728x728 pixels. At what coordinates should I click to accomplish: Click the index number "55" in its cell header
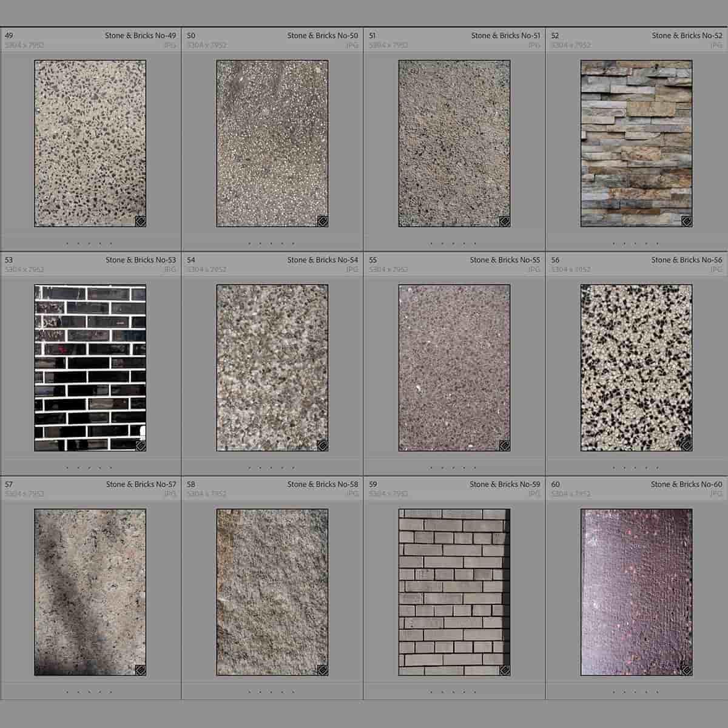[373, 260]
